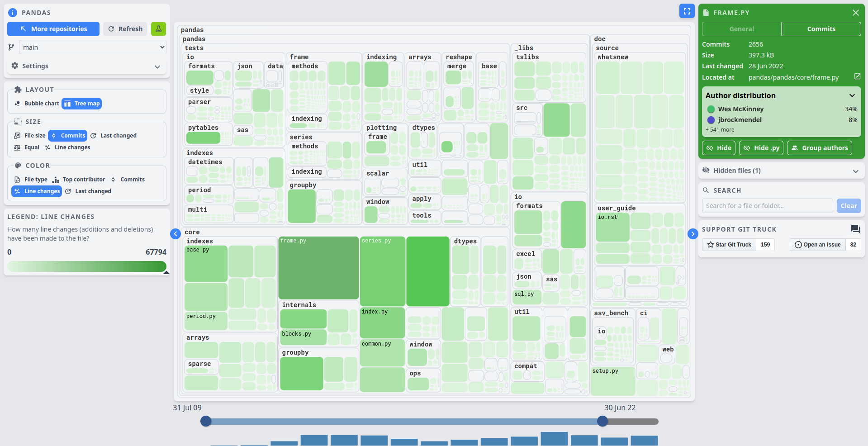Color by Last changed
This screenshot has width=868, height=446.
click(x=88, y=191)
